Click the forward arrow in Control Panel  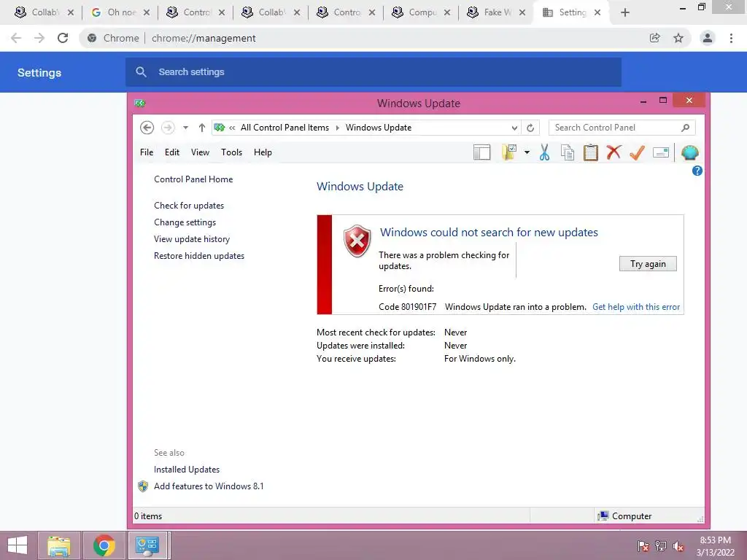click(x=168, y=128)
